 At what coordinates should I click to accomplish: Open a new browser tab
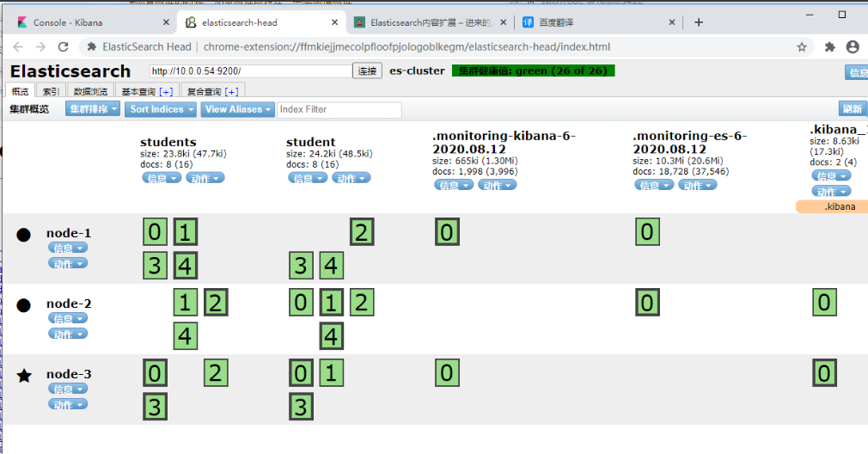[x=699, y=22]
